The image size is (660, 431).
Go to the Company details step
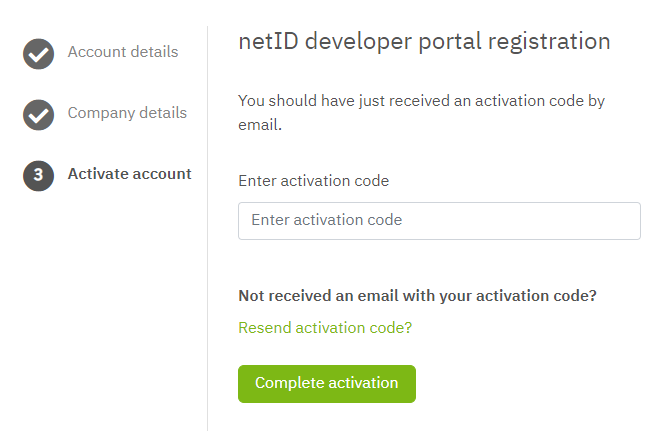coord(127,113)
